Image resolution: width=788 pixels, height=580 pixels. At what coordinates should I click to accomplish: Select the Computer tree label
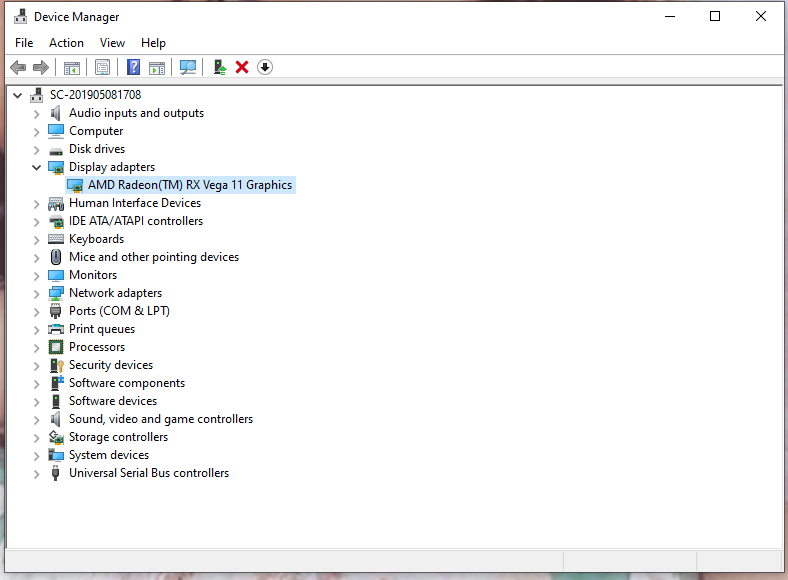pyautogui.click(x=96, y=131)
